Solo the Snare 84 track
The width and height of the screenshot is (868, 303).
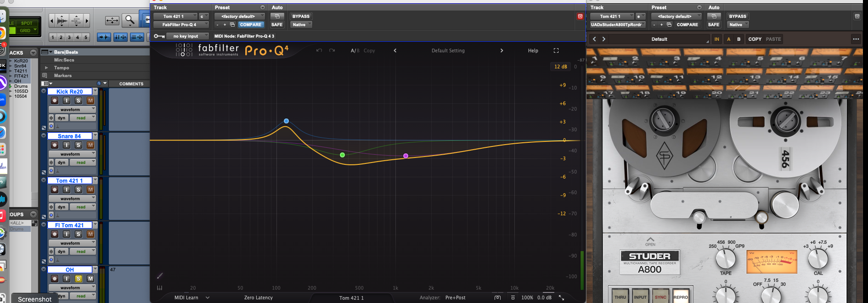click(x=79, y=145)
